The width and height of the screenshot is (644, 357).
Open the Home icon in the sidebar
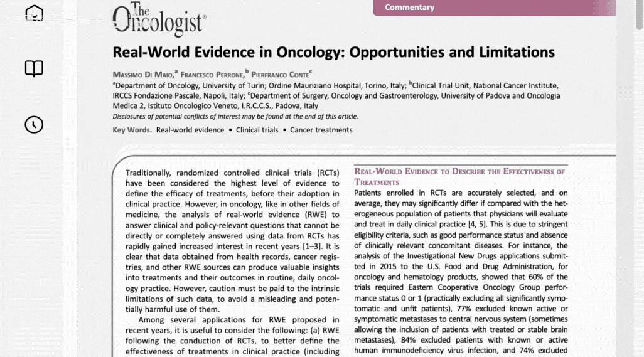[34, 13]
